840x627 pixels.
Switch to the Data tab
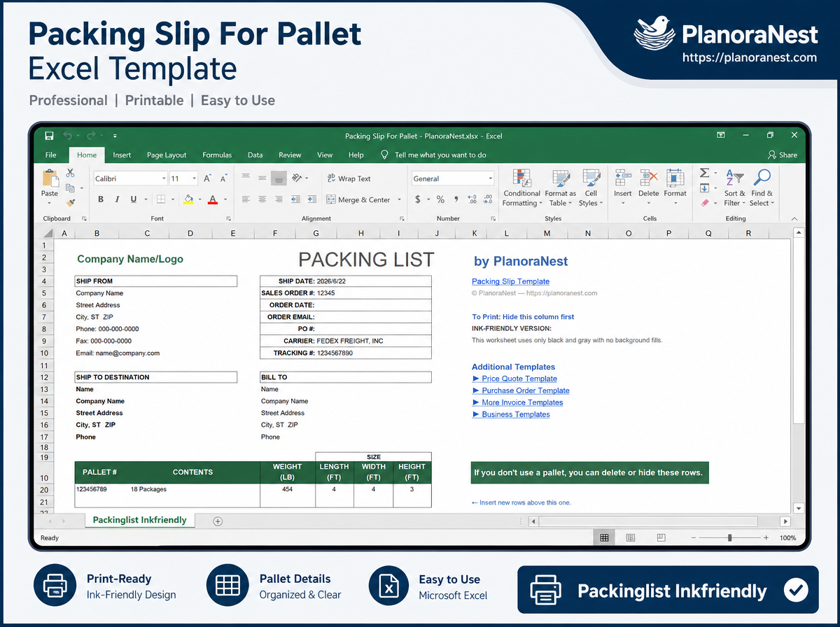pos(255,155)
